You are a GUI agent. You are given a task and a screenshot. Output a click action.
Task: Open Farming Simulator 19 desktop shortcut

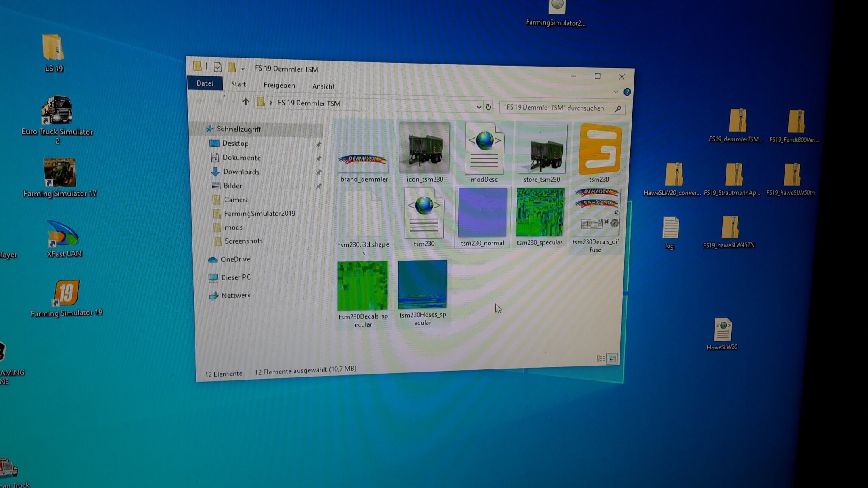click(67, 293)
